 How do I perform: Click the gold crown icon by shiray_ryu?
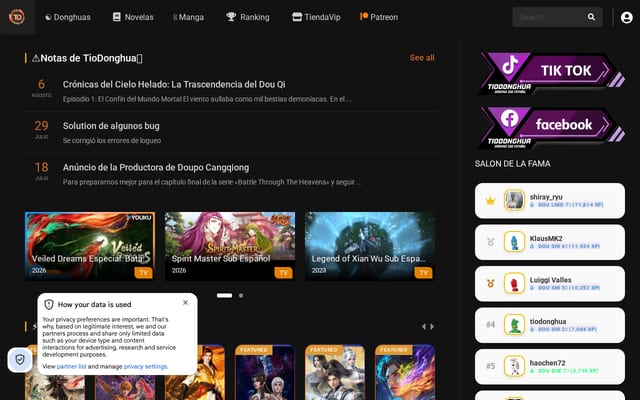pos(490,201)
